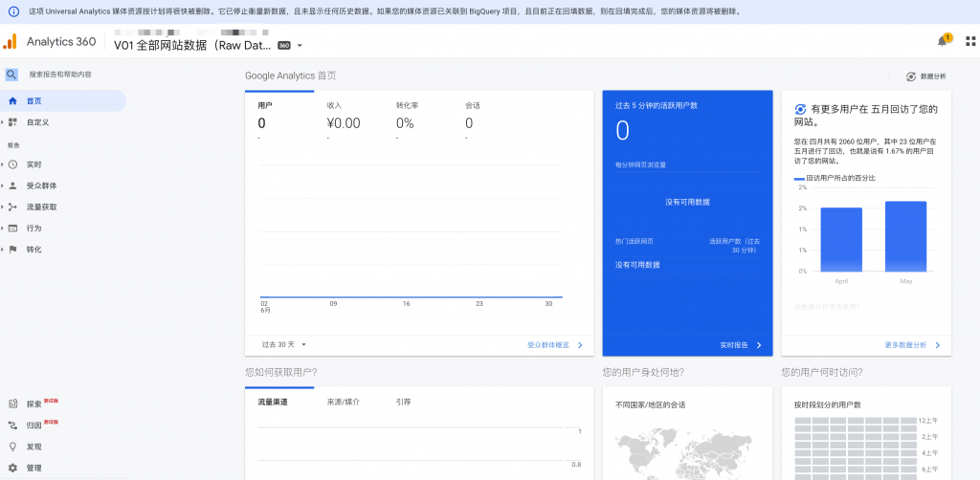Click the world map under 不同国家/地区的会话
This screenshot has height=480, width=980.
tap(682, 454)
